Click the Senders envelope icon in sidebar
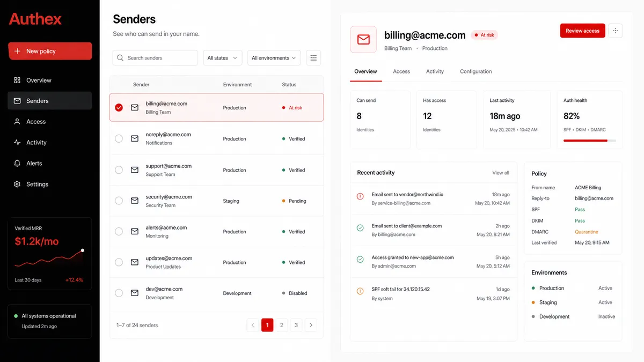 tap(17, 101)
